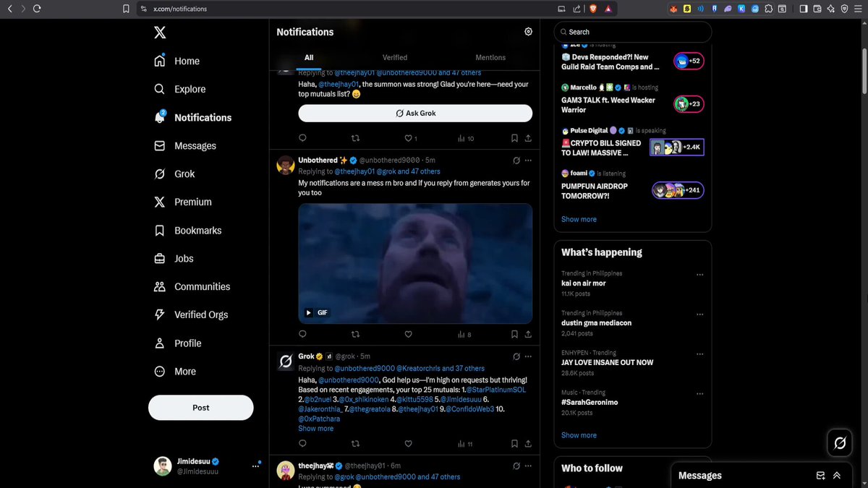Play the GIF in Unbothered's post
Image resolution: width=868 pixels, height=488 pixels.
pyautogui.click(x=308, y=313)
